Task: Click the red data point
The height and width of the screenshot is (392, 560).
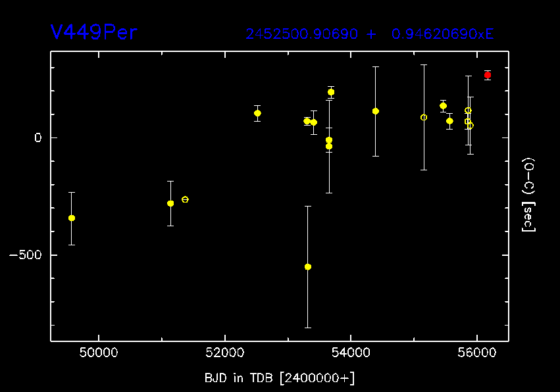Action: coord(488,75)
